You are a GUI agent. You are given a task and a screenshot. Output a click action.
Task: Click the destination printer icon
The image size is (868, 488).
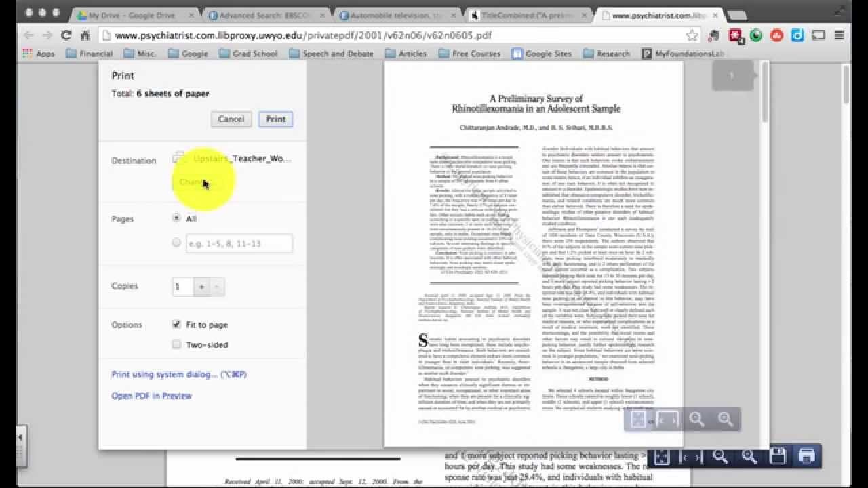179,158
